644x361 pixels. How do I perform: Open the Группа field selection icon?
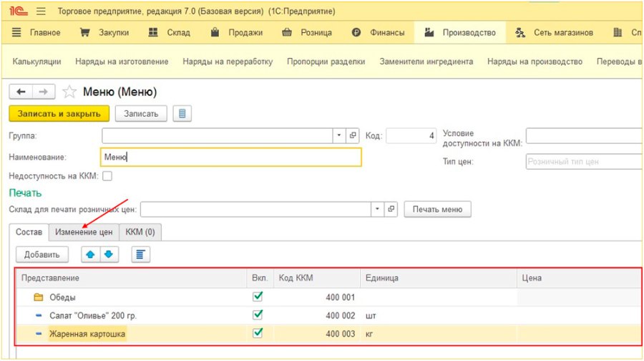352,135
